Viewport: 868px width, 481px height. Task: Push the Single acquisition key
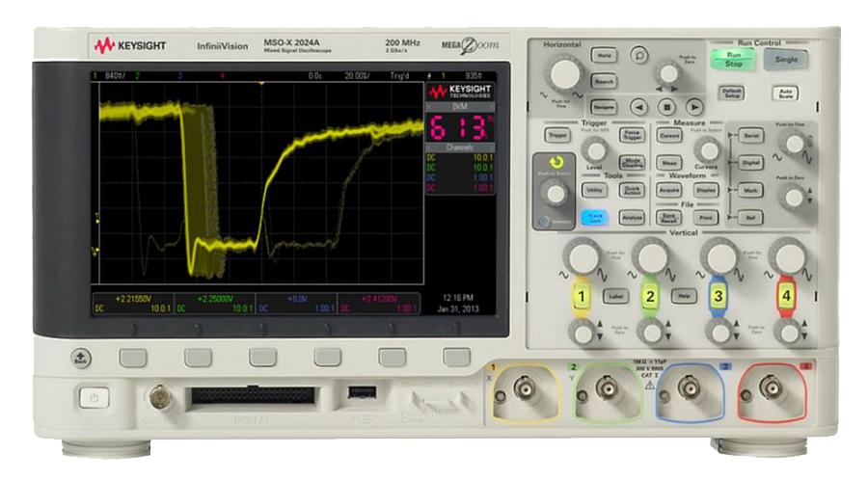click(785, 59)
